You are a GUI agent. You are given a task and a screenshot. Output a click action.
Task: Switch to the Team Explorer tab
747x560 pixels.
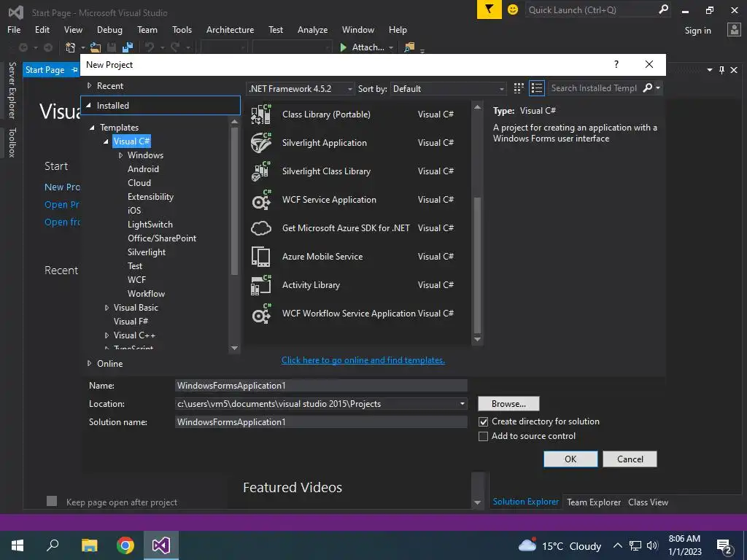click(594, 502)
